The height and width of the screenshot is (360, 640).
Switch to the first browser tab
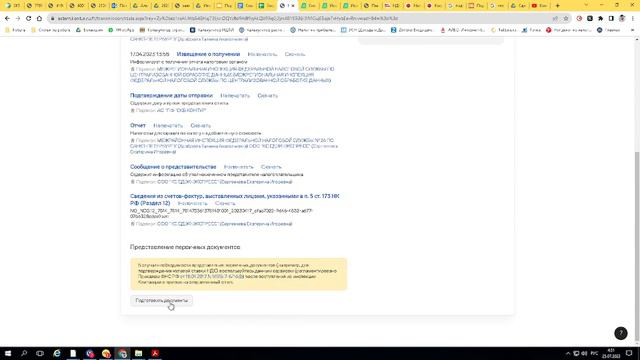click(x=12, y=5)
